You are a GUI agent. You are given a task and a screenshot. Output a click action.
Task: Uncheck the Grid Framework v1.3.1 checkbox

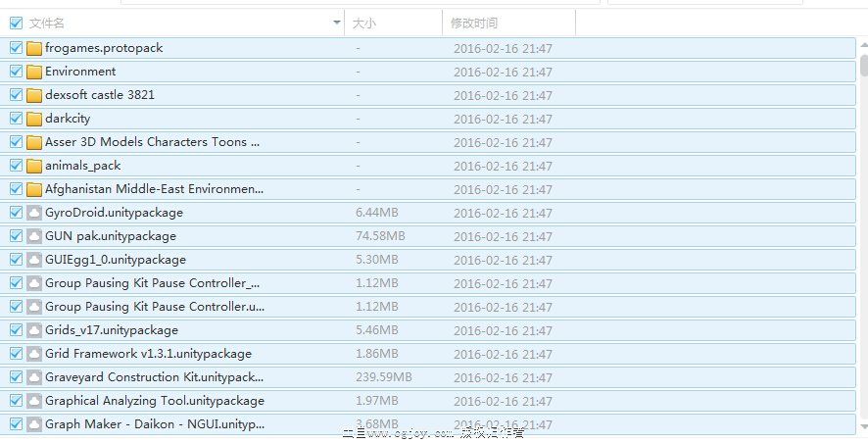point(16,353)
